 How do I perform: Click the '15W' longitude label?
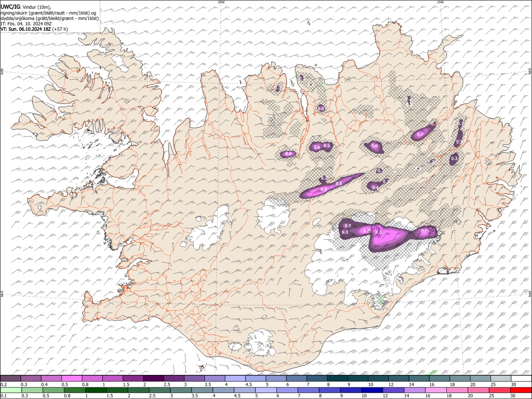tap(440, 2)
